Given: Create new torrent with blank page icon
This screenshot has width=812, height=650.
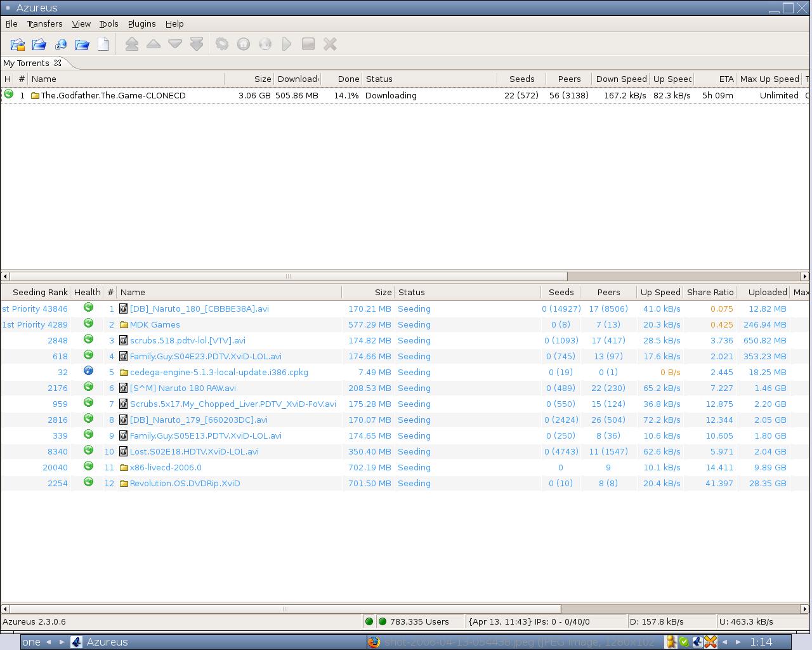Looking at the screenshot, I should coord(103,44).
